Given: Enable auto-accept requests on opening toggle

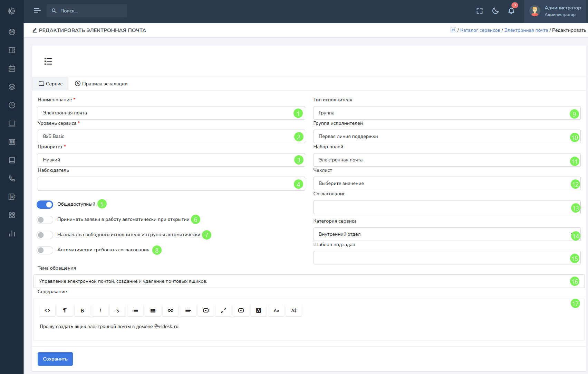Looking at the screenshot, I should pyautogui.click(x=45, y=220).
